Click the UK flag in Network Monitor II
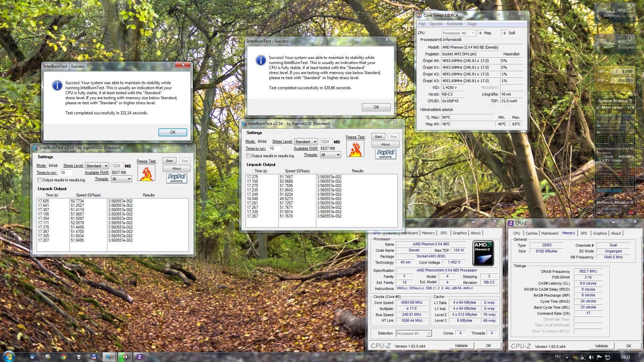 click(631, 213)
